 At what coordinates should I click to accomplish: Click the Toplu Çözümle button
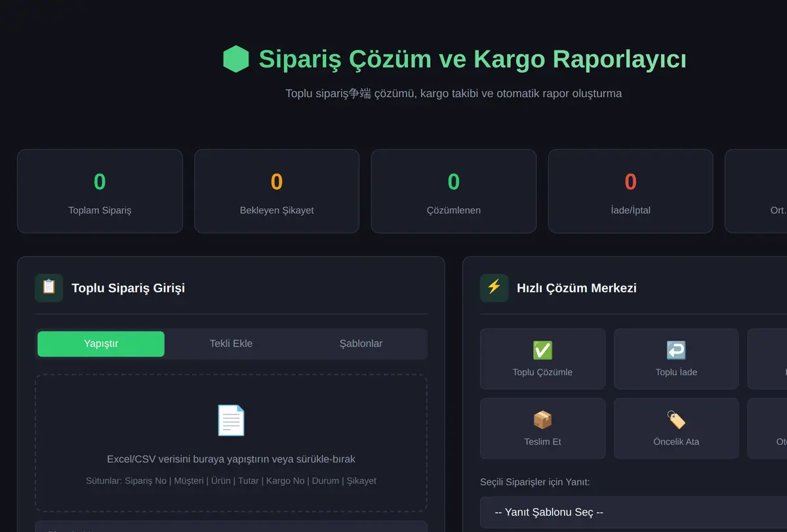542,359
